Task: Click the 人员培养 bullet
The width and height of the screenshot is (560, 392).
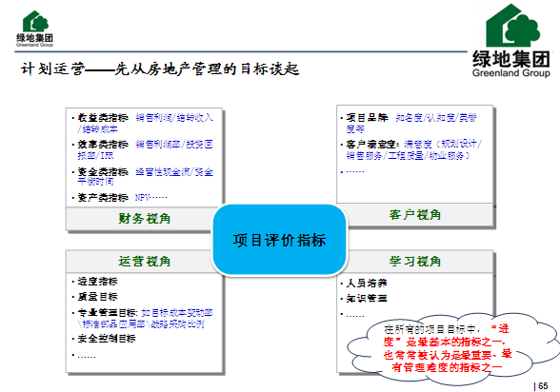Action: 367,283
